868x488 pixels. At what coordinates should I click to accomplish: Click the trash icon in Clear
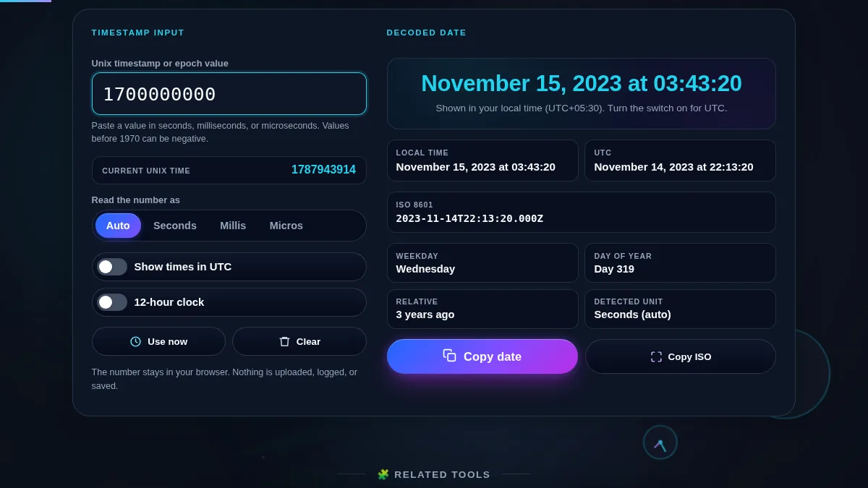coord(284,341)
